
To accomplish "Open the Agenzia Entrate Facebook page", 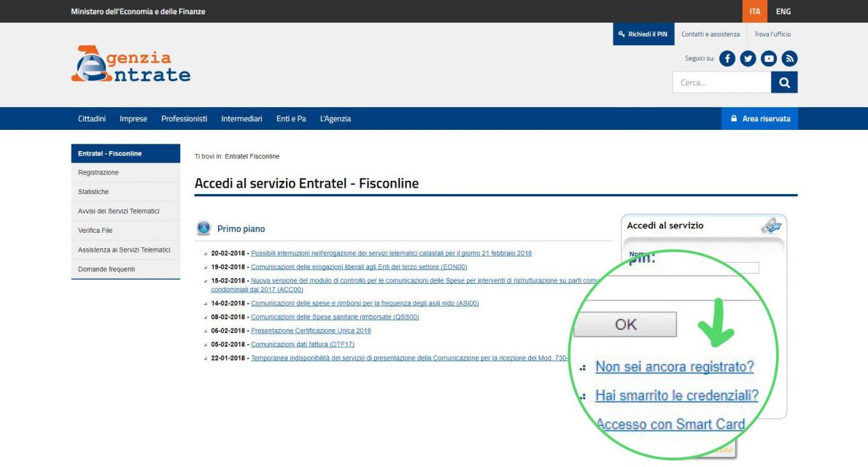I will point(726,58).
